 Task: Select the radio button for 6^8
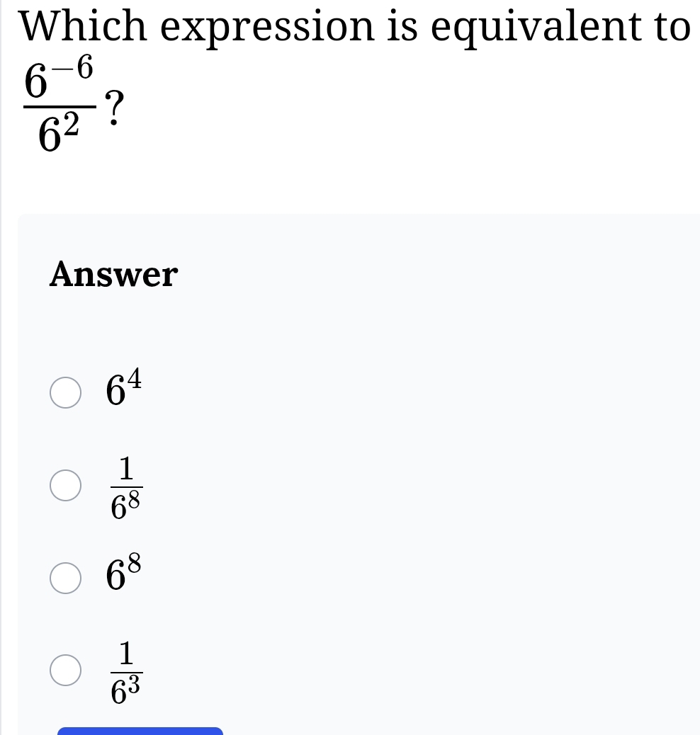pos(65,578)
